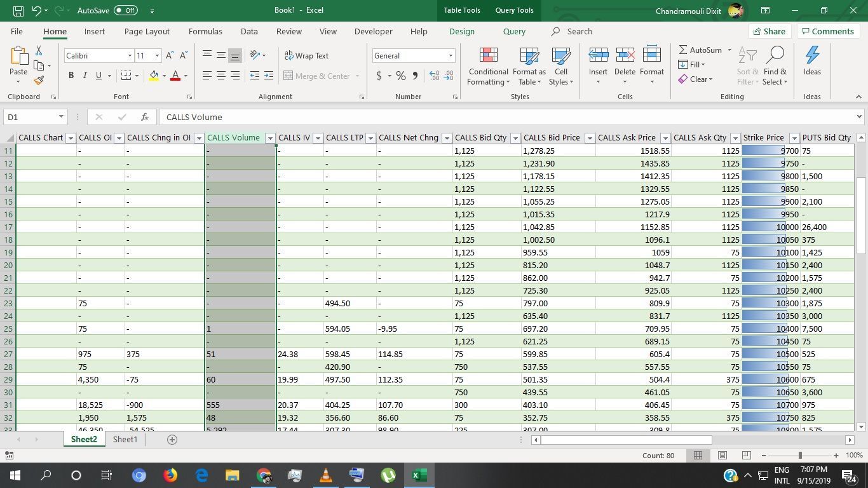Open Find & Select tool
868x488 pixels.
(x=775, y=65)
